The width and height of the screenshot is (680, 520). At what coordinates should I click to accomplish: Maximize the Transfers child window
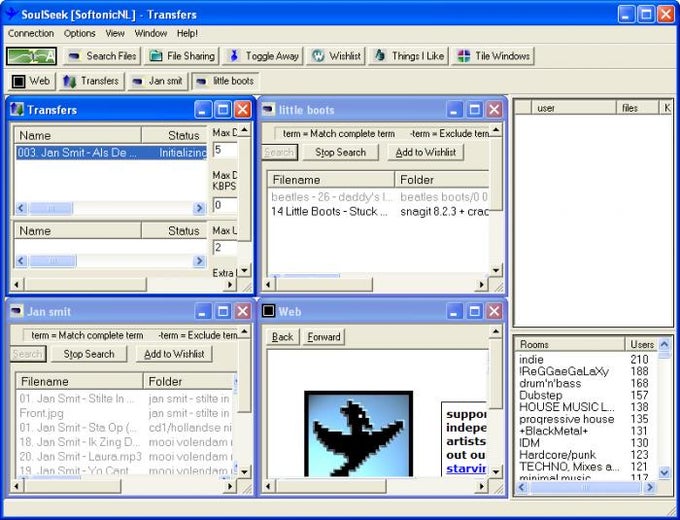click(222, 110)
